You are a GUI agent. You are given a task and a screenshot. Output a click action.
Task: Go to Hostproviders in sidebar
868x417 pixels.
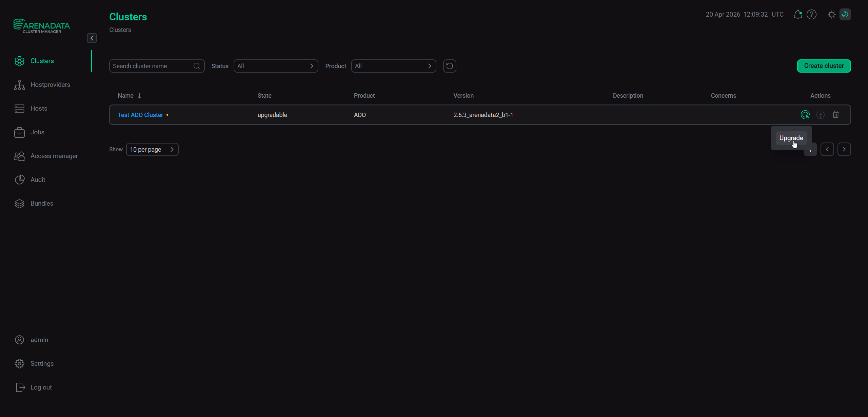click(50, 84)
